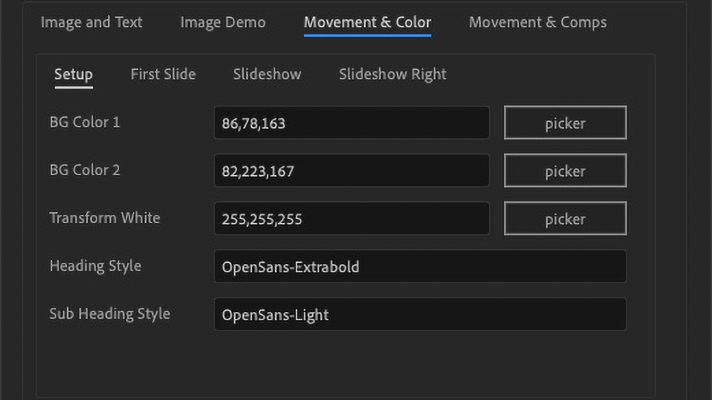The image size is (712, 400).
Task: Click the Heading Style OpenSans-Extrabold field
Action: point(420,267)
